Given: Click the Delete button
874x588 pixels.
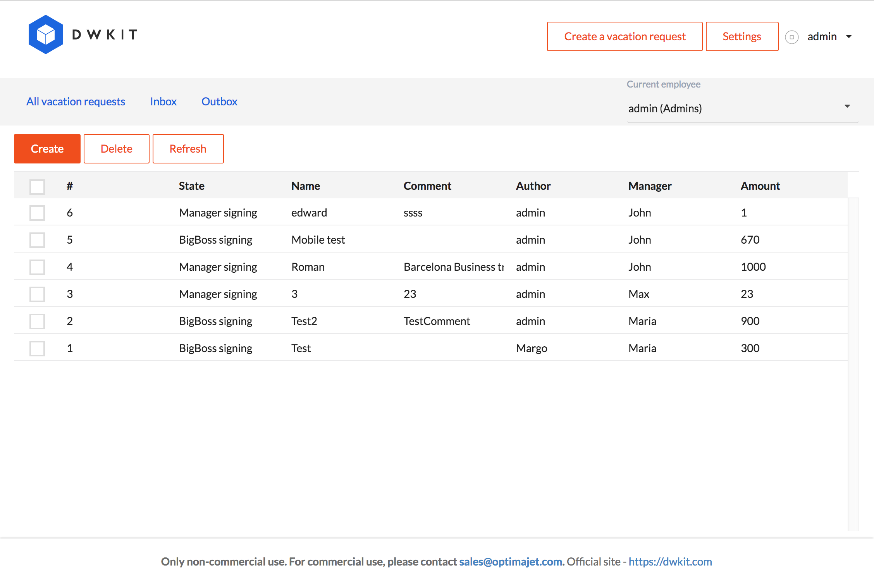Looking at the screenshot, I should 116,149.
